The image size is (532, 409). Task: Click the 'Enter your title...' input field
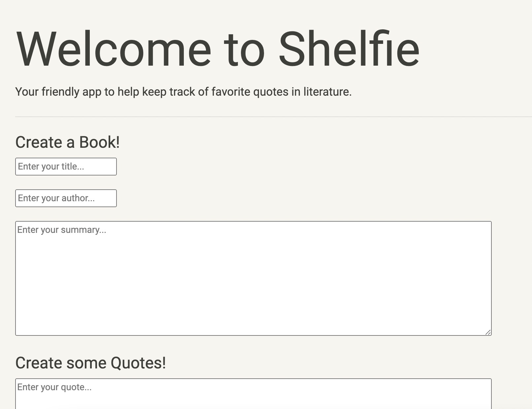tap(66, 167)
